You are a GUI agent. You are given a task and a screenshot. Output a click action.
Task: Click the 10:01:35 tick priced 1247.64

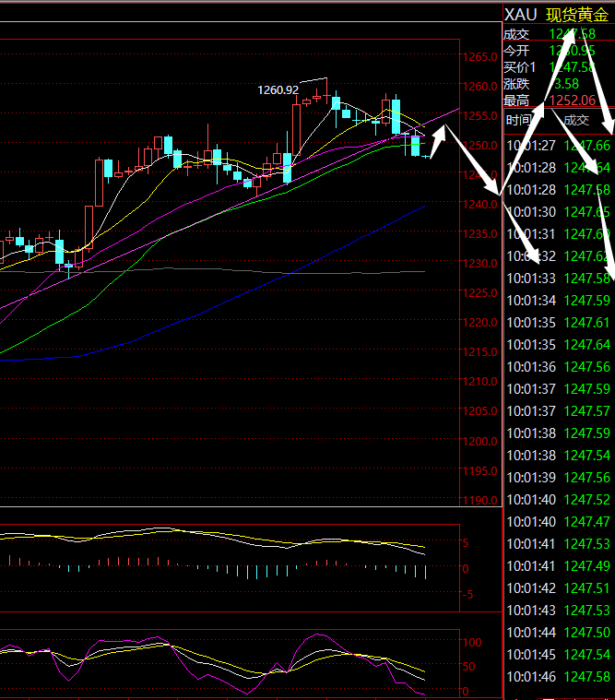point(559,345)
